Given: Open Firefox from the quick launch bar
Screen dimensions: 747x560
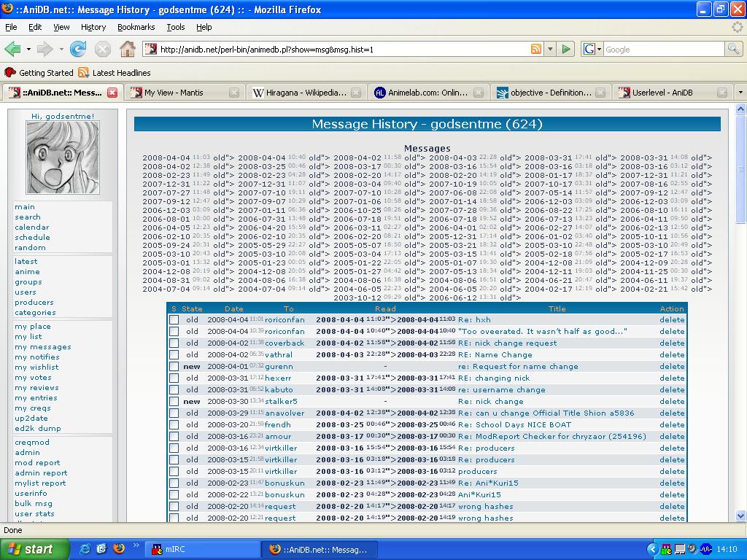Looking at the screenshot, I should point(118,549).
